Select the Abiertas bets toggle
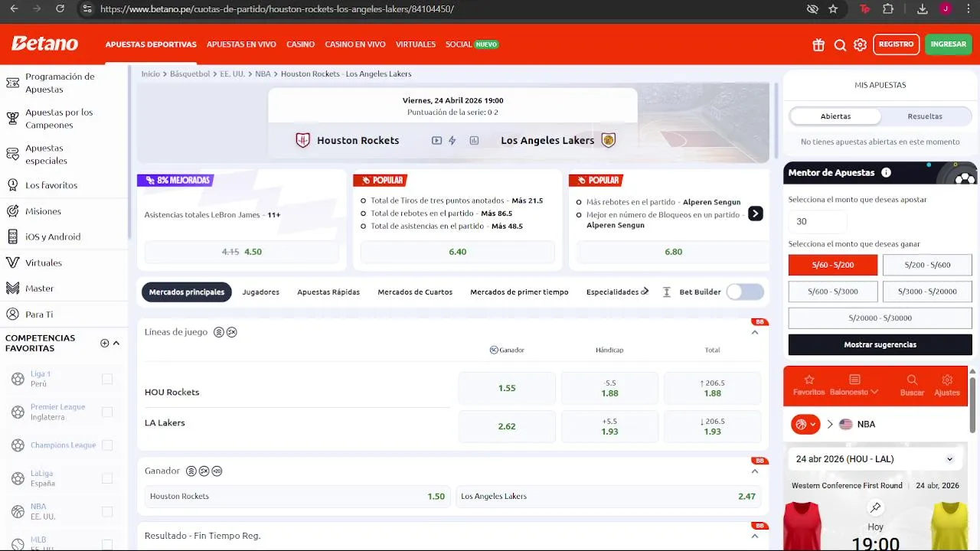This screenshot has width=980, height=551. click(x=835, y=116)
